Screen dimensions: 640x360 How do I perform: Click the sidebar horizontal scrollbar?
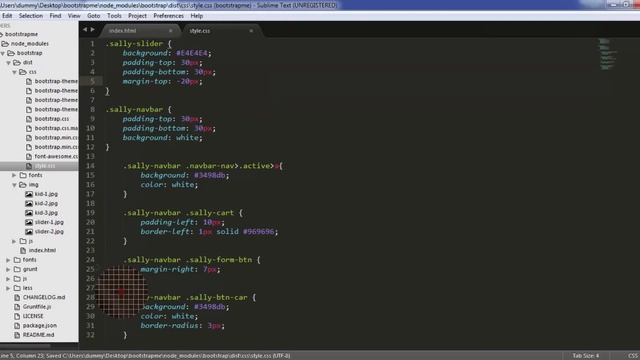25,346
